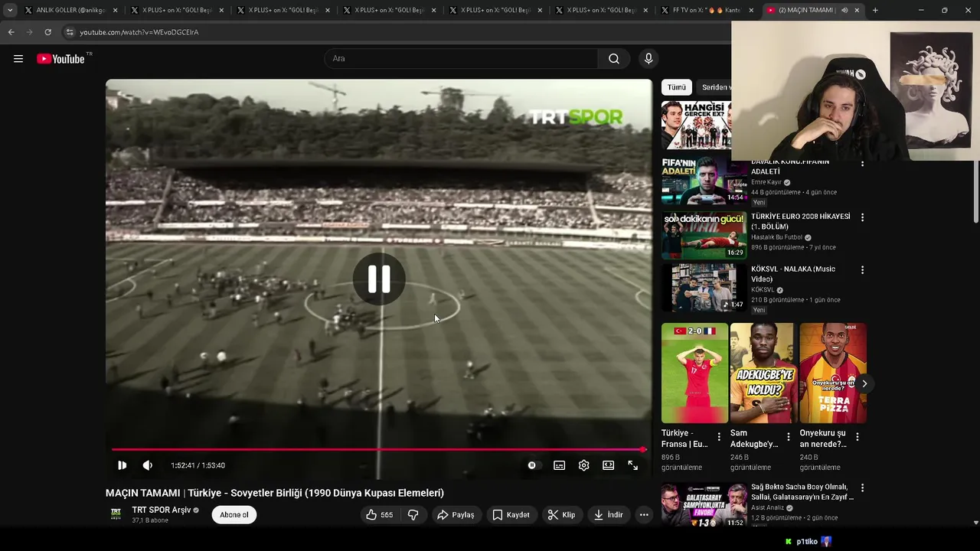Subscribe with the Abone ol button
Image resolution: width=980 pixels, height=551 pixels.
pyautogui.click(x=234, y=515)
